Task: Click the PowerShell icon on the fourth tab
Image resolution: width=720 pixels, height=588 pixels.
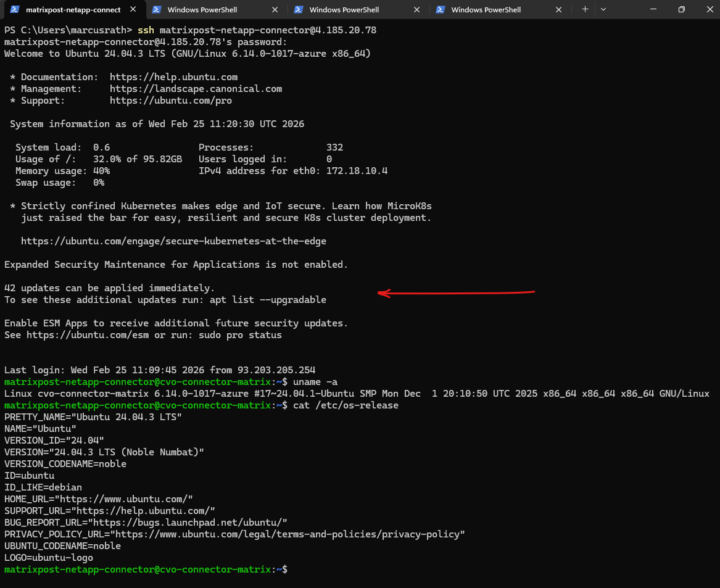Action: (441, 10)
